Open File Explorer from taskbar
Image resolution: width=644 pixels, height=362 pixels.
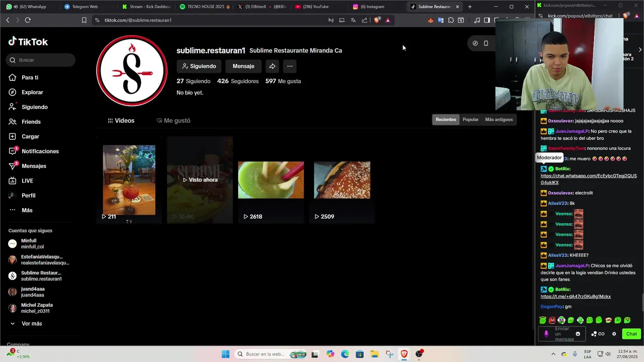374,354
